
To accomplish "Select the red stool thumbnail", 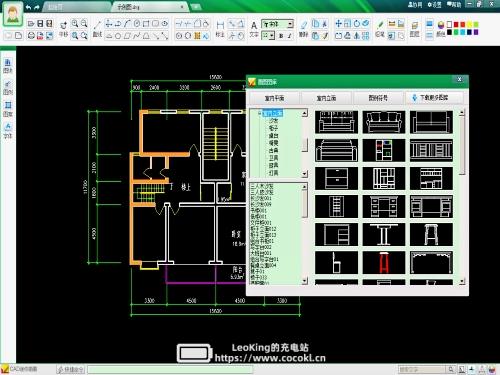I will coord(384,263).
